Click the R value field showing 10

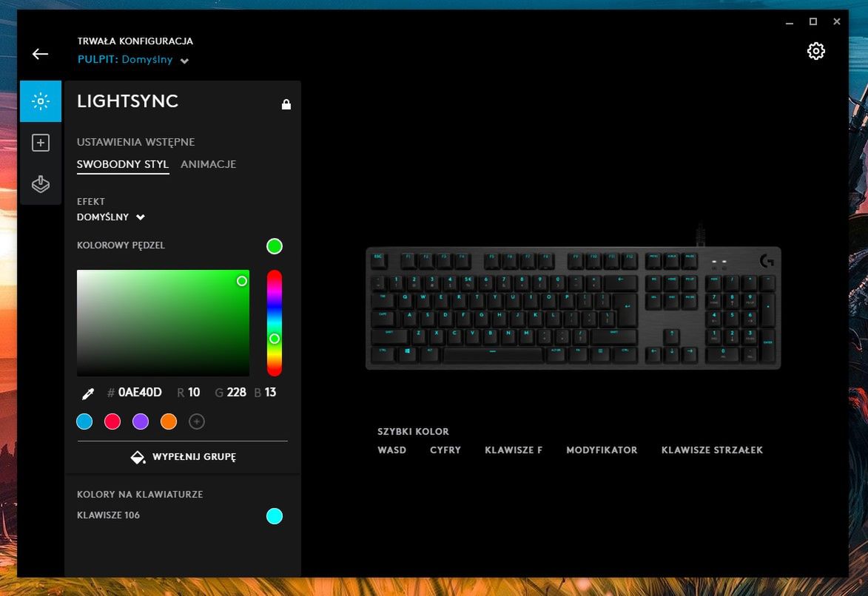tap(194, 393)
